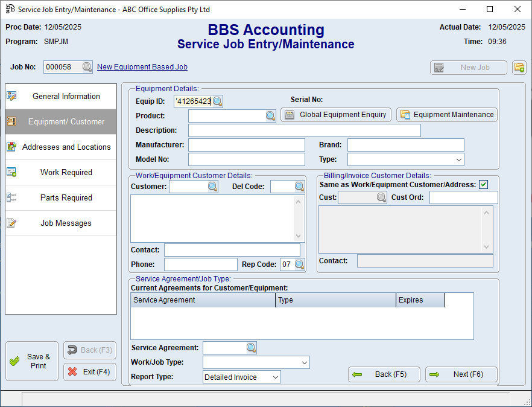
Task: Open the Customer search lookup icon
Action: click(213, 187)
